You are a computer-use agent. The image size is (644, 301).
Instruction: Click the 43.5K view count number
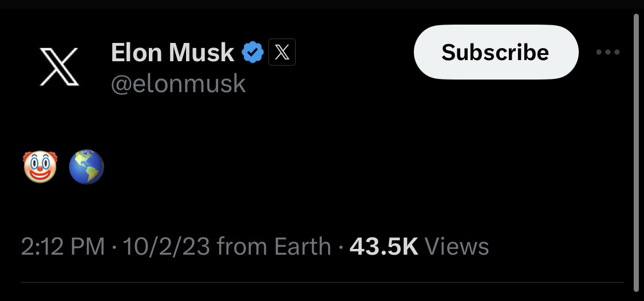[384, 247]
